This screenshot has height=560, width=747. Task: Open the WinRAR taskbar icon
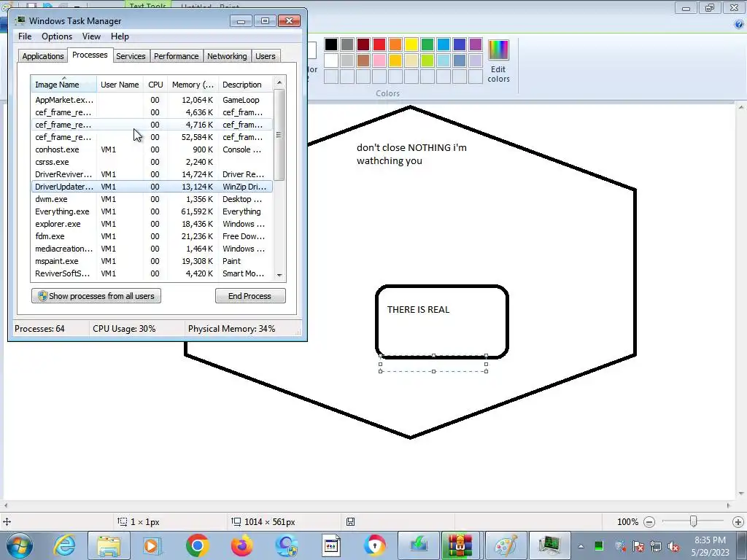(460, 545)
